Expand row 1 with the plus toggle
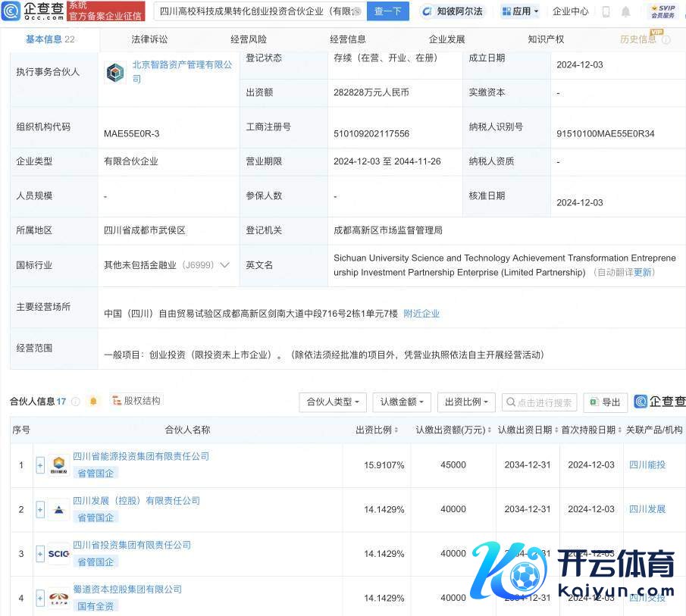Screen dimensions: 686x616 [x=40, y=465]
